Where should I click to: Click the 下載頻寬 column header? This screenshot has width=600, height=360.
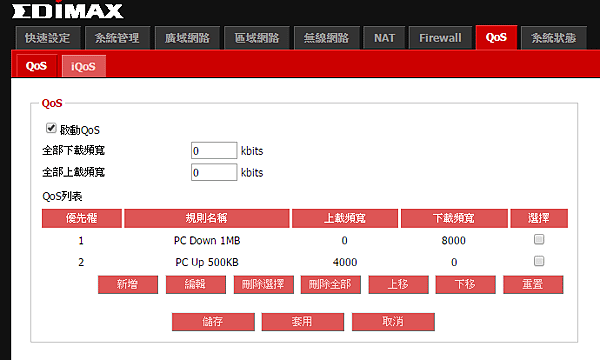(454, 218)
